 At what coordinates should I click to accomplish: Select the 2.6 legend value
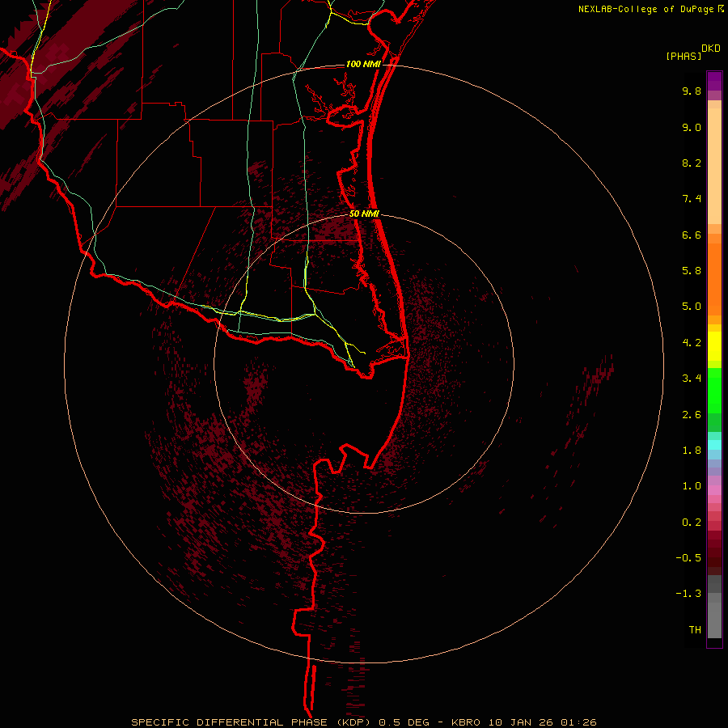692,415
